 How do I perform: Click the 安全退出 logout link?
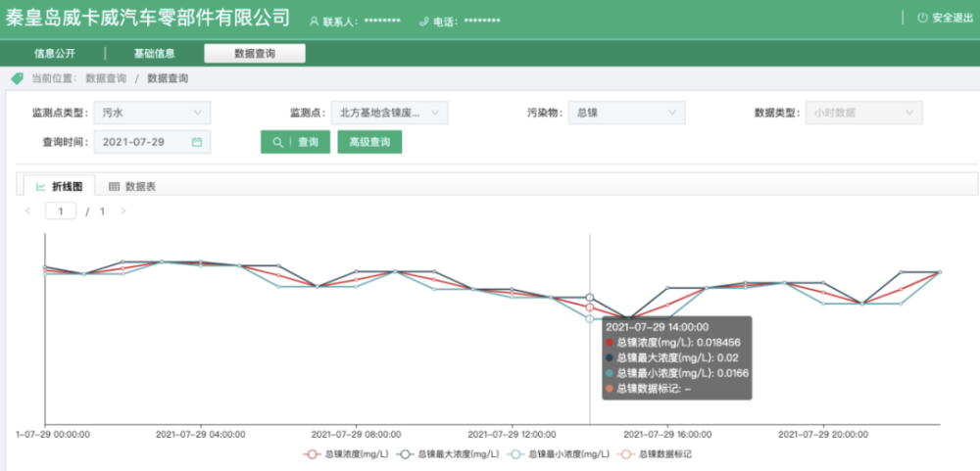pyautogui.click(x=945, y=18)
